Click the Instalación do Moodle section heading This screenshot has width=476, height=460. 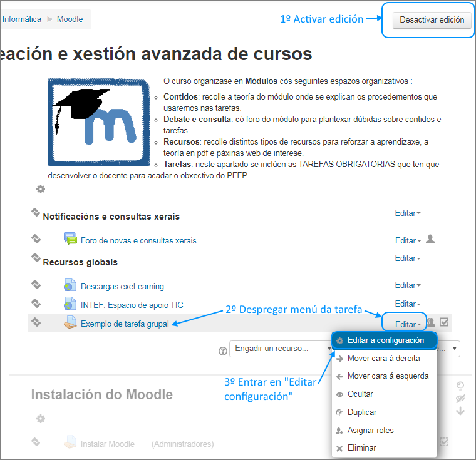tap(101, 395)
